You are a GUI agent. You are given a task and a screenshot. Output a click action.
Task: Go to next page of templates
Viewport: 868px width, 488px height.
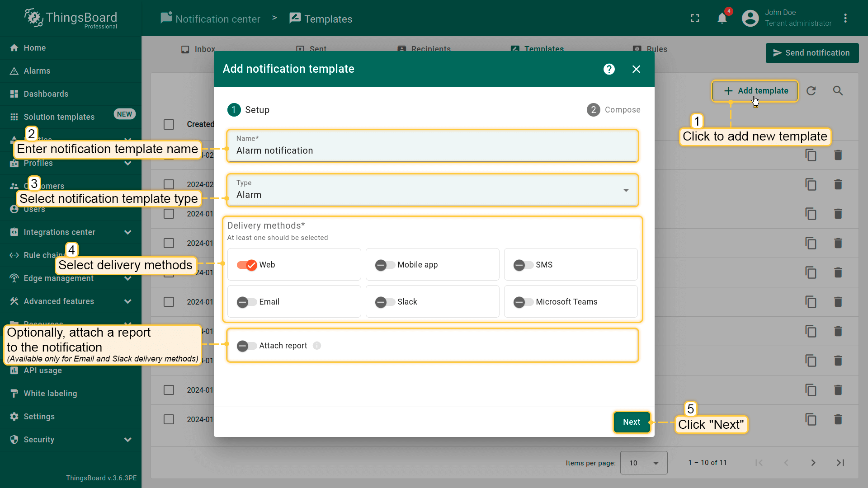(813, 463)
